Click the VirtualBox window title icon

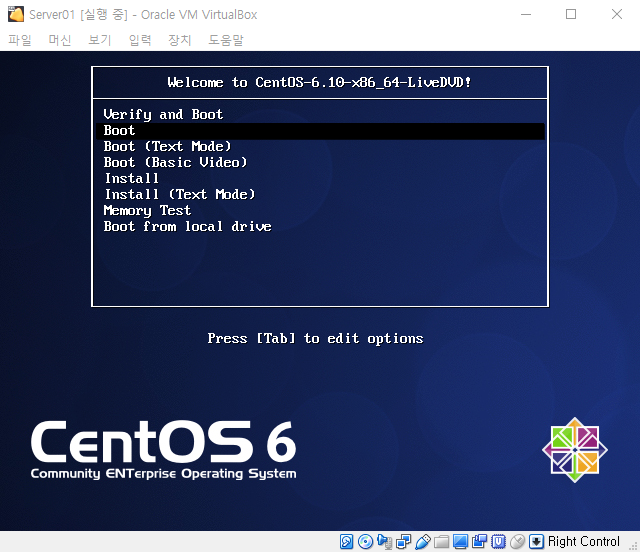pyautogui.click(x=16, y=14)
